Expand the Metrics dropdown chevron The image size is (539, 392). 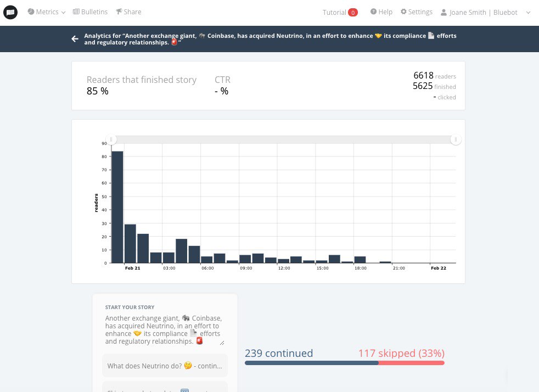pyautogui.click(x=63, y=13)
